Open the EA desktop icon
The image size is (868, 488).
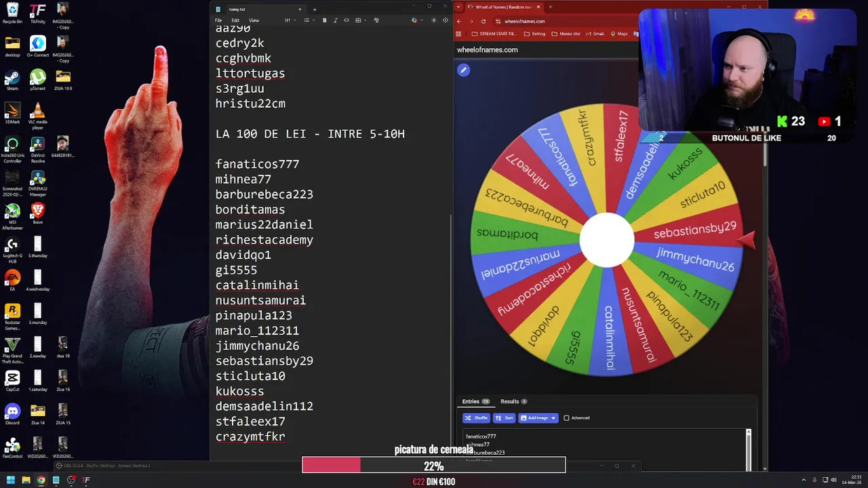pyautogui.click(x=12, y=281)
